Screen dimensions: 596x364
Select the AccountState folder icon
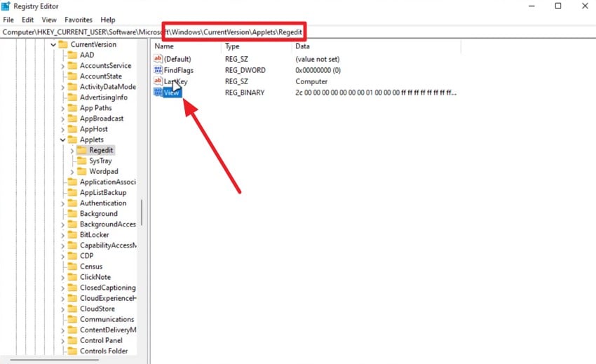tap(72, 76)
